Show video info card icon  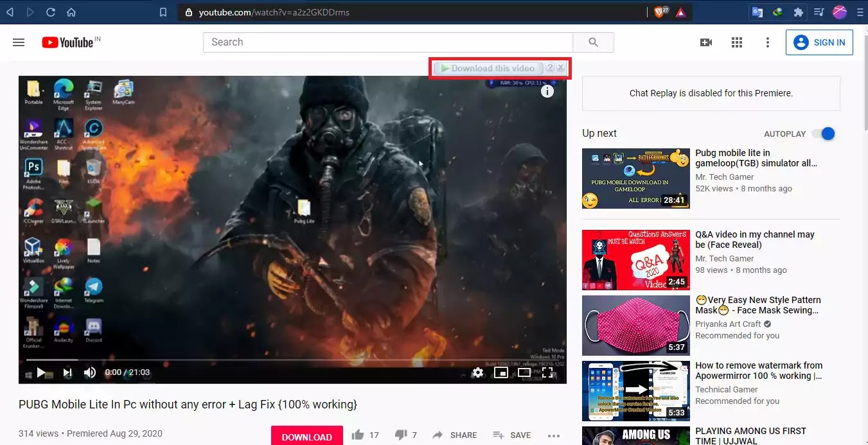(x=547, y=91)
